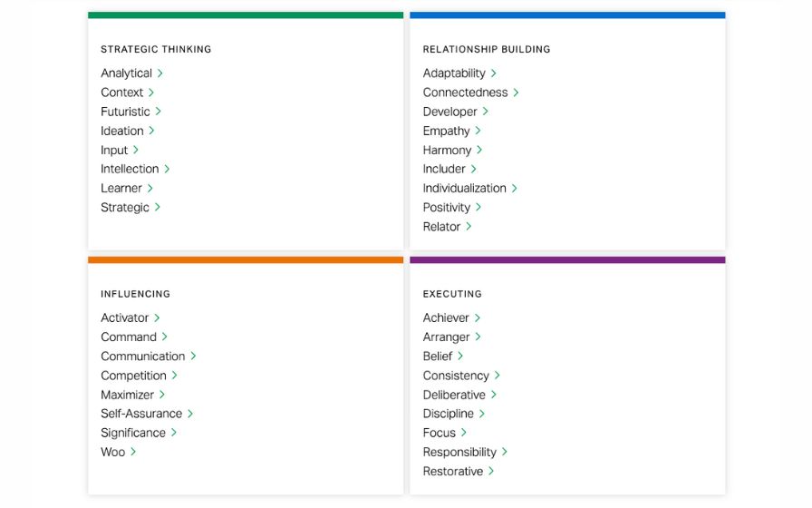Screen dimensions: 812x508
Task: Click the arrow icon beside Communication
Action: coord(194,357)
